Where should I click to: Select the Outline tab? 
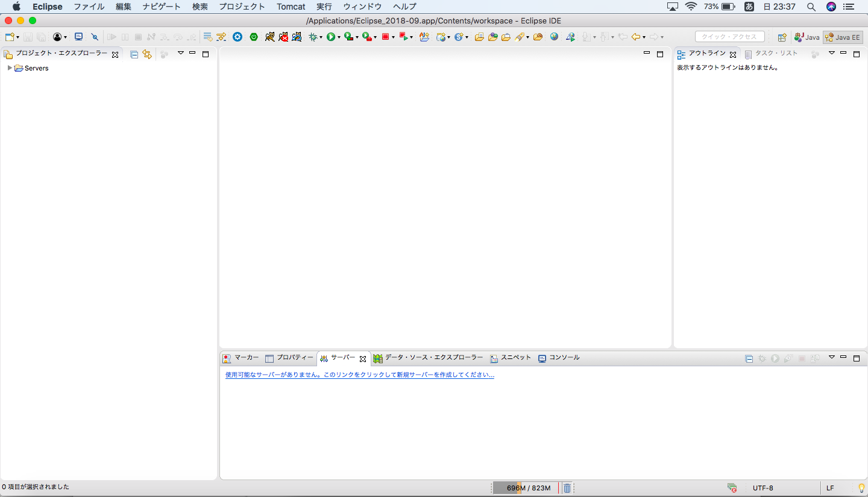707,54
